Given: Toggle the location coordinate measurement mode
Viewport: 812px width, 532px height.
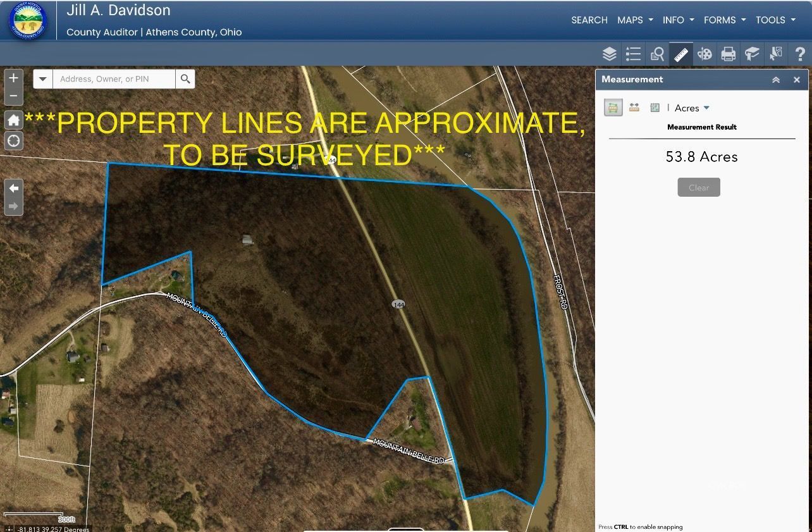Looking at the screenshot, I should (x=655, y=108).
